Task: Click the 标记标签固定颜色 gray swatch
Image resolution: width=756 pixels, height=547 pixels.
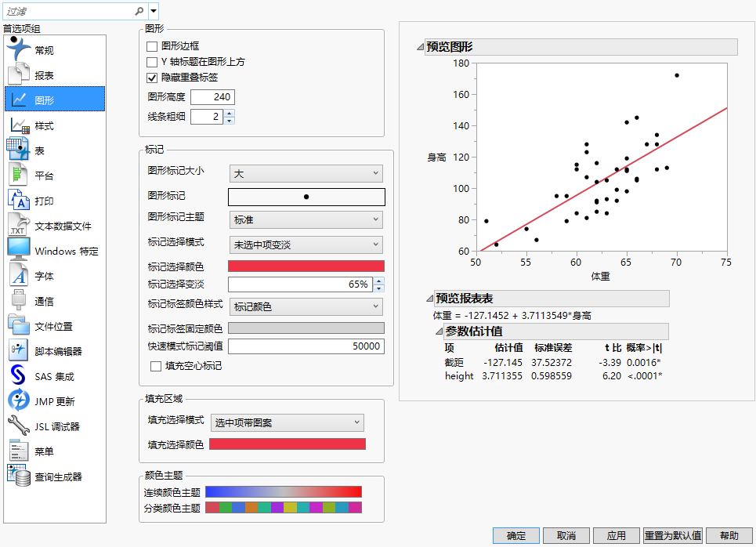Action: pyautogui.click(x=306, y=328)
